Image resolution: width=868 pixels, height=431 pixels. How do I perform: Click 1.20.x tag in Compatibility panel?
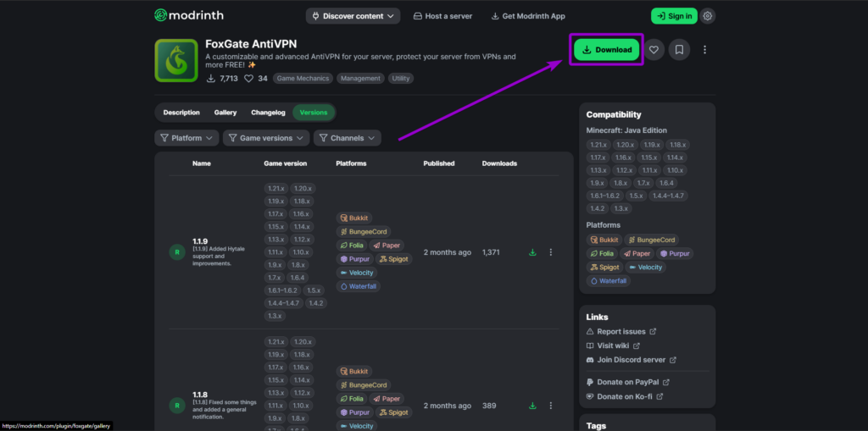point(625,145)
